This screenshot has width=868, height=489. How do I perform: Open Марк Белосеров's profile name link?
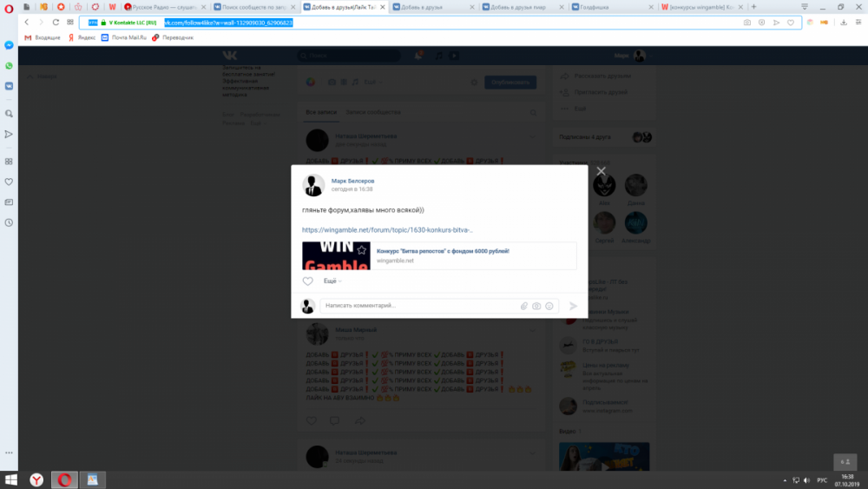(x=353, y=181)
